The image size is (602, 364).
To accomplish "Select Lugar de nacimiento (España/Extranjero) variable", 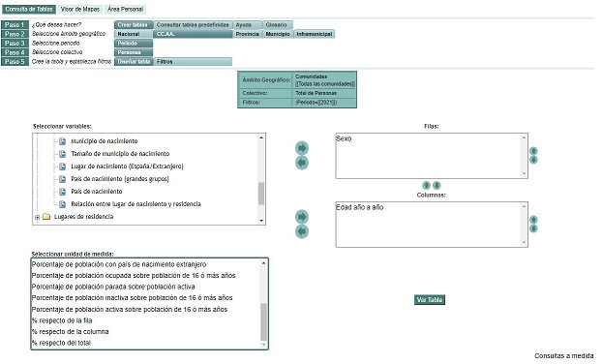I will (127, 167).
